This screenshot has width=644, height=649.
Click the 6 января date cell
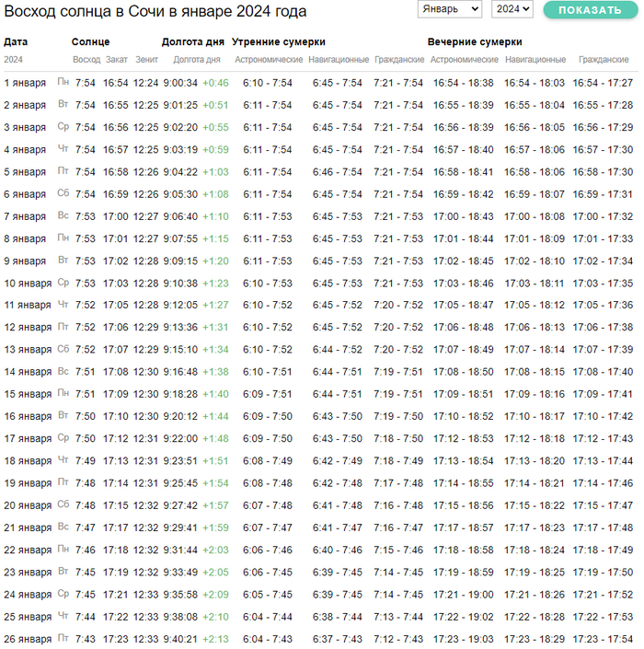pyautogui.click(x=25, y=194)
